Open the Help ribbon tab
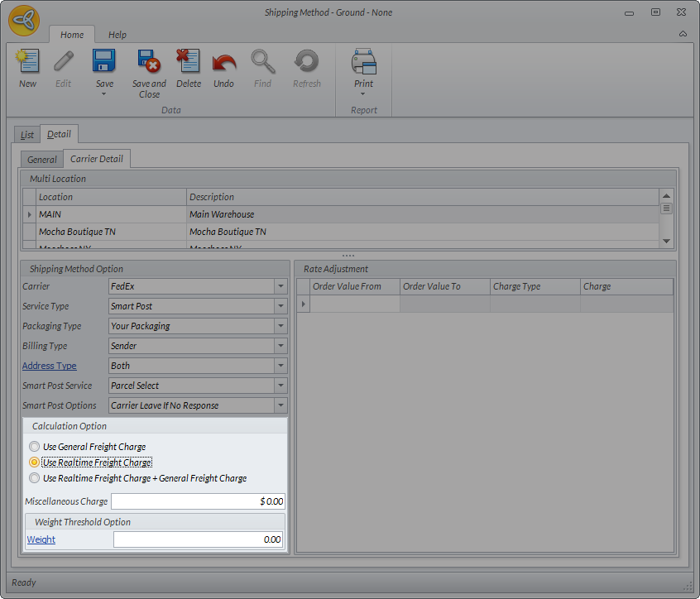This screenshot has width=700, height=599. [117, 35]
